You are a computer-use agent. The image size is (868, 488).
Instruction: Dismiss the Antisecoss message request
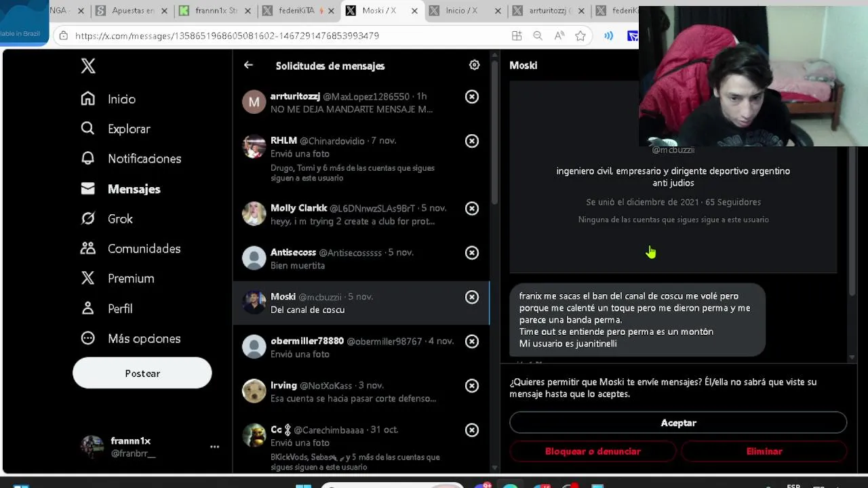(x=472, y=253)
